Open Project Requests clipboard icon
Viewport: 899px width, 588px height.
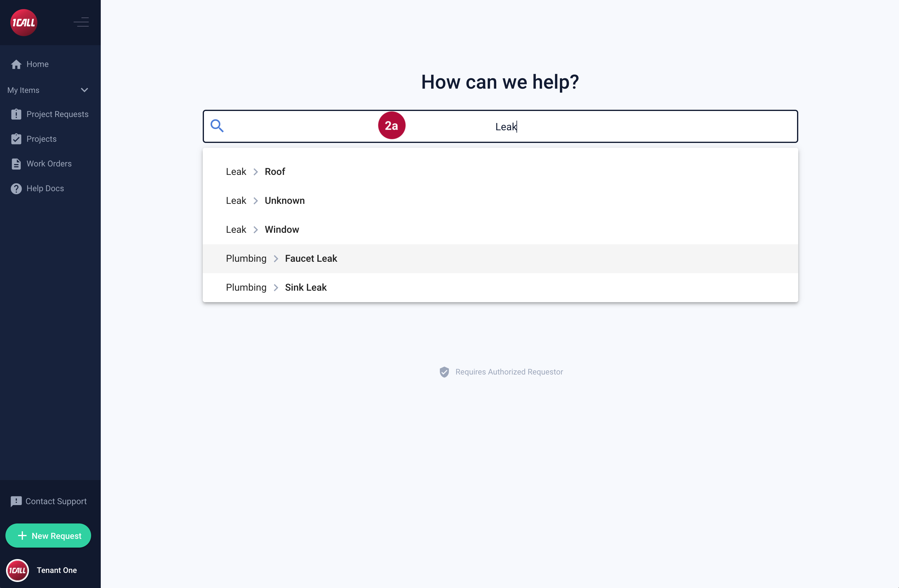pos(16,114)
